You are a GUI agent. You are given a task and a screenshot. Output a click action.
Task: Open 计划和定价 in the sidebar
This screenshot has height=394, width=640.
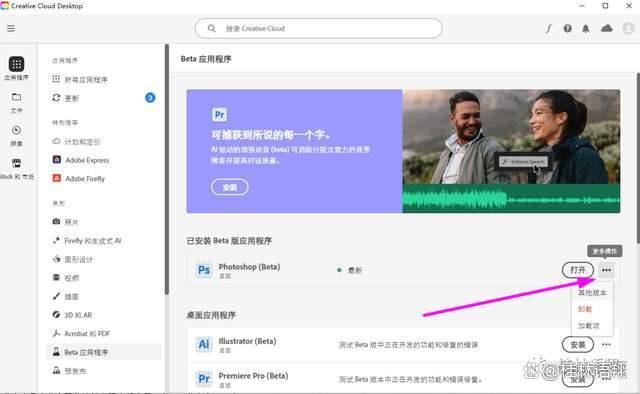(x=76, y=141)
